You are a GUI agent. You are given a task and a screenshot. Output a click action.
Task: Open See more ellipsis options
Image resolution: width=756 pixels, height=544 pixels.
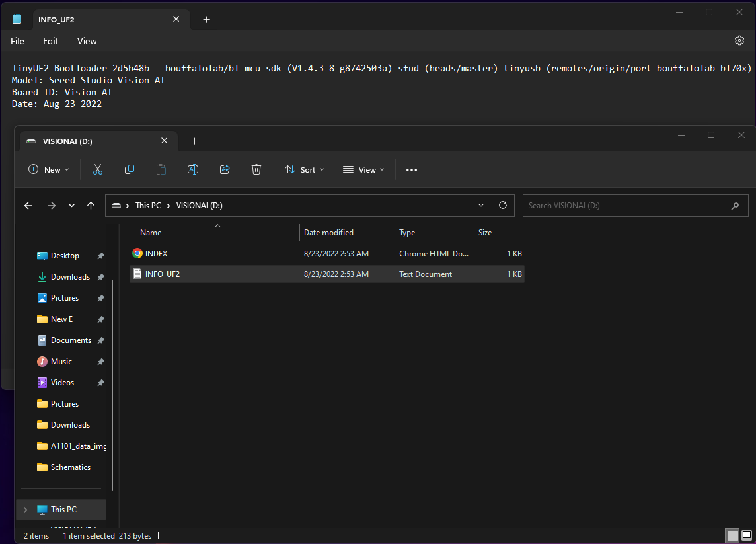412,170
